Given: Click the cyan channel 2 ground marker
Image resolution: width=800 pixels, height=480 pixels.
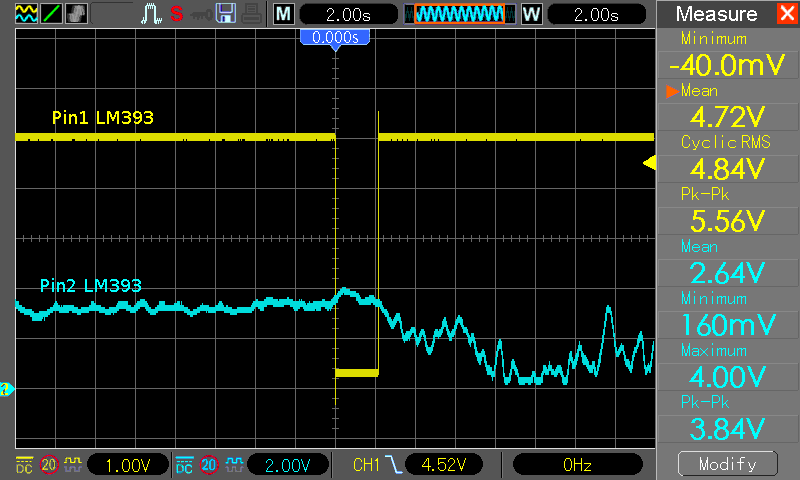Looking at the screenshot, I should tap(7, 389).
